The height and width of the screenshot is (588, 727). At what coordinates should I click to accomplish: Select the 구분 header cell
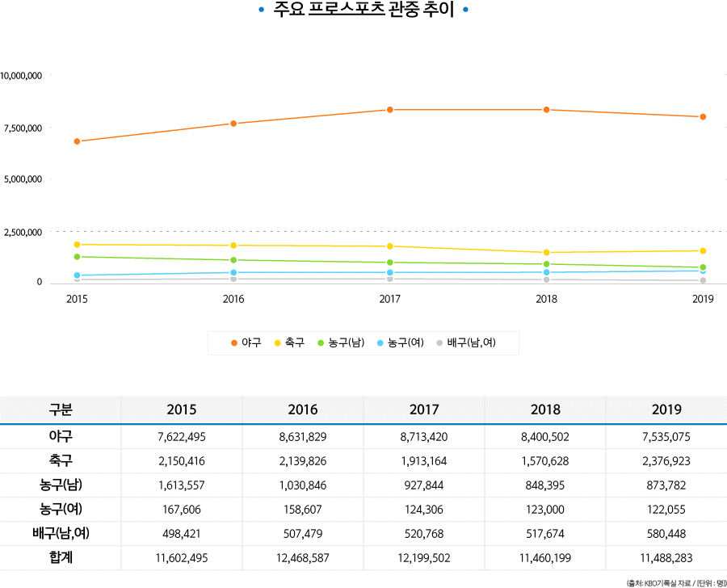click(x=61, y=409)
